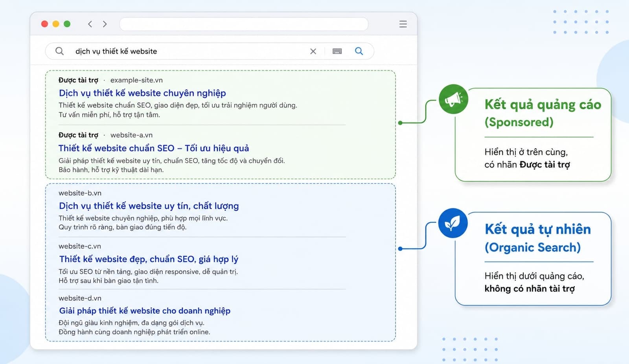This screenshot has height=364, width=629.
Task: Open 'Thiết kế website đẹp, chuẩn SEO, giá hợp lý'
Action: tap(149, 259)
